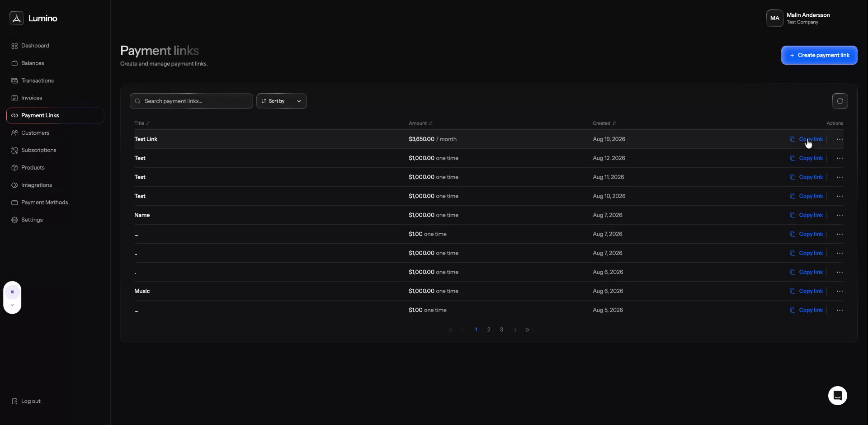The width and height of the screenshot is (868, 425).
Task: Copy link for Test created Aug 12
Action: coord(806,158)
